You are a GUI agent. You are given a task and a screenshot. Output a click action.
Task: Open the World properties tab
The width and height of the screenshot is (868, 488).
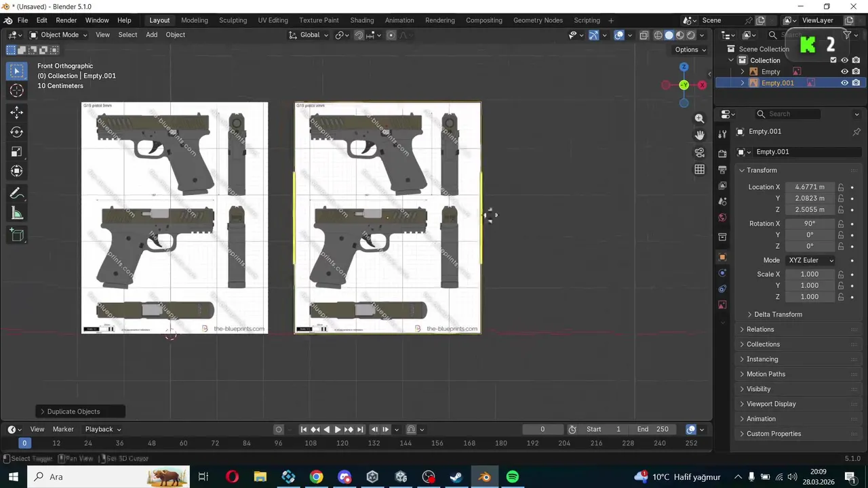(722, 218)
